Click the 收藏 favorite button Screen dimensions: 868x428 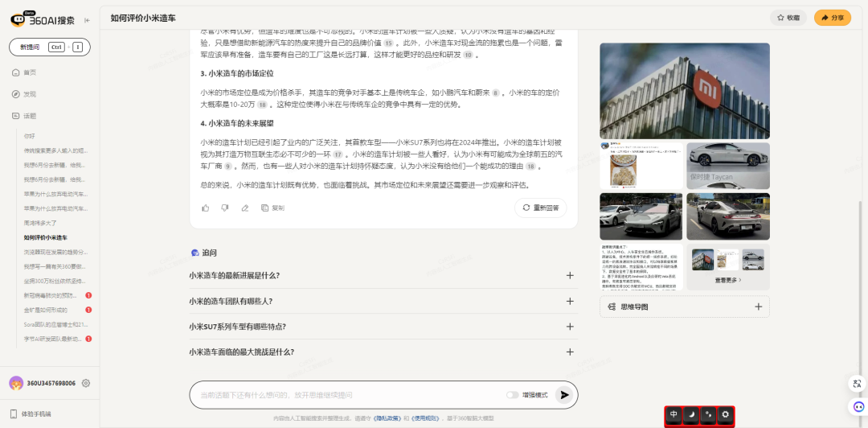pyautogui.click(x=788, y=18)
